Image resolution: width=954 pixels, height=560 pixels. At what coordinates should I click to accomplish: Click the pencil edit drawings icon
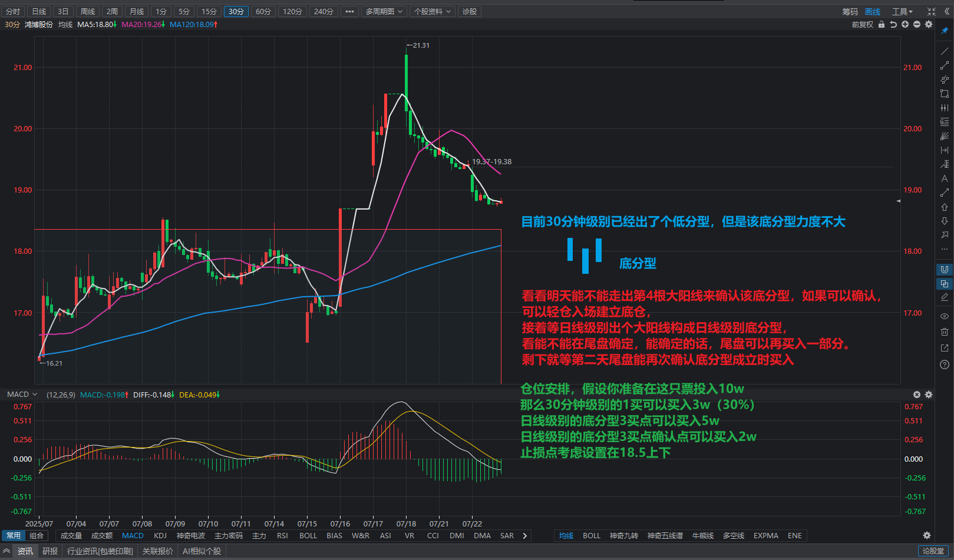click(x=945, y=298)
